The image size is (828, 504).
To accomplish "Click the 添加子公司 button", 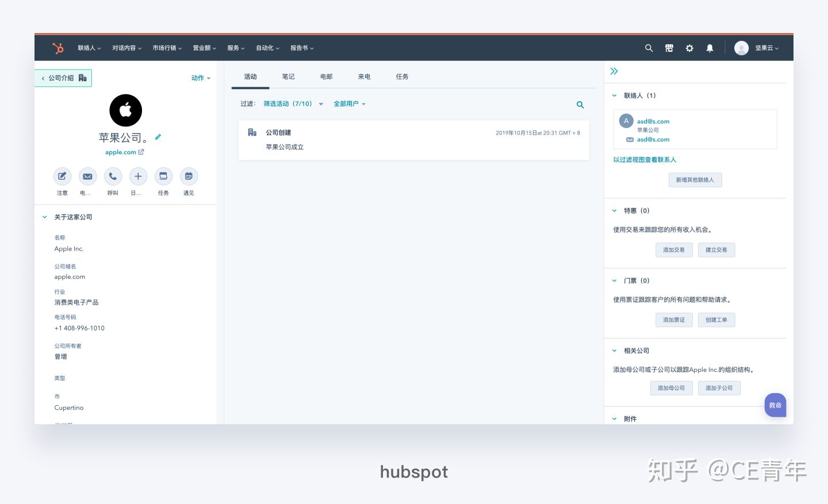I will 719,388.
